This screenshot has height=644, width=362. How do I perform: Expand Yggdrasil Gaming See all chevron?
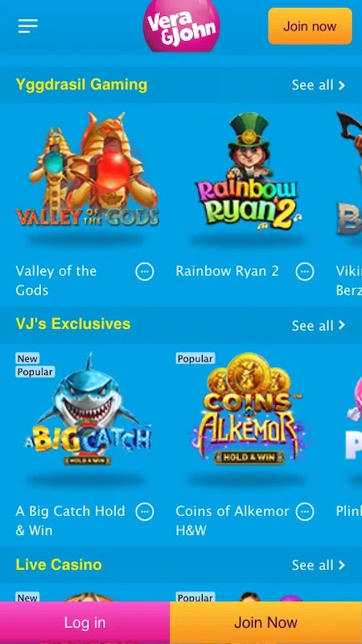341,85
